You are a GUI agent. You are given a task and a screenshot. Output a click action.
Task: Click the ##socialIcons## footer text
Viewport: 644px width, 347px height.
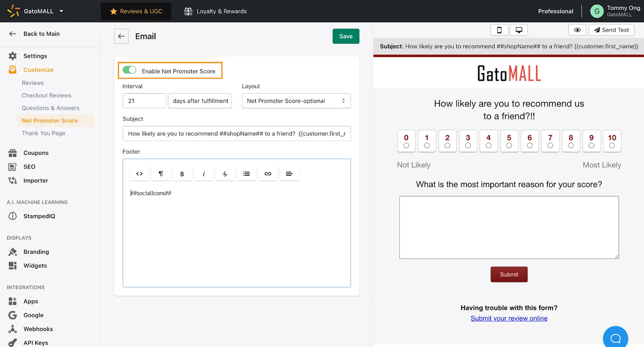pyautogui.click(x=151, y=193)
